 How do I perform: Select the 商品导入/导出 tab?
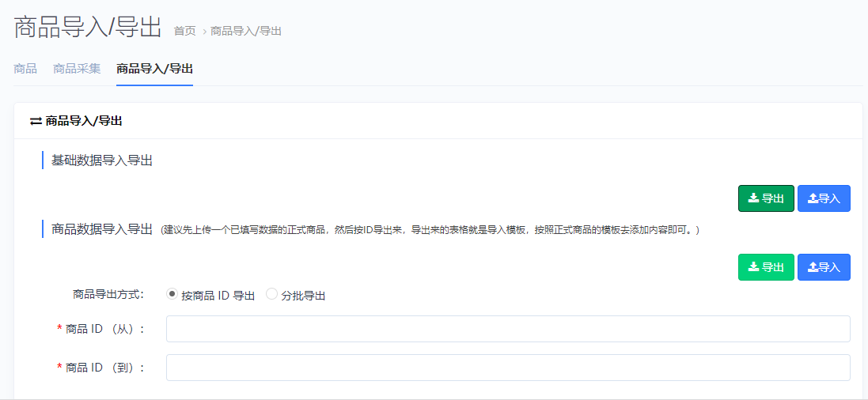coord(154,69)
